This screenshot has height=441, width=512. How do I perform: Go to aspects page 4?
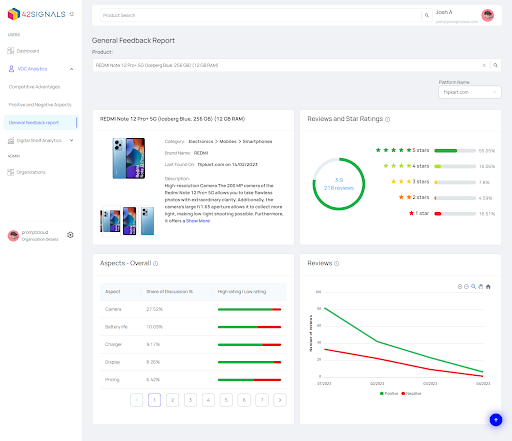click(208, 400)
